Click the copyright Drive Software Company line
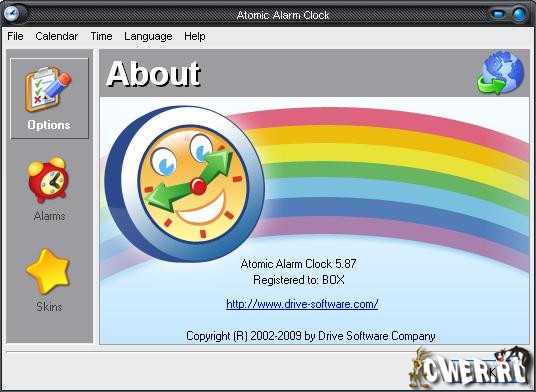Screen dimensions: 536x392 tap(311, 336)
